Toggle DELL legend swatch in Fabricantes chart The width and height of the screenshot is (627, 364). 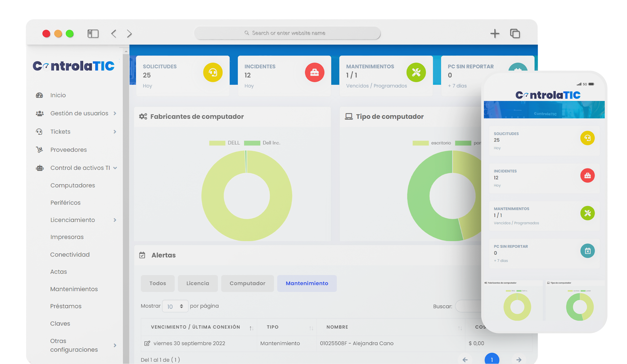click(217, 143)
